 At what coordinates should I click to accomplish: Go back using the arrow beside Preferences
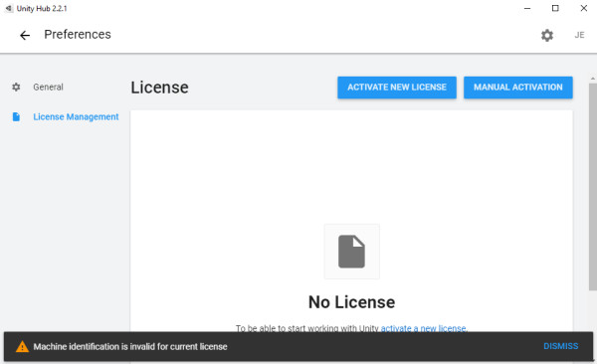[25, 36]
